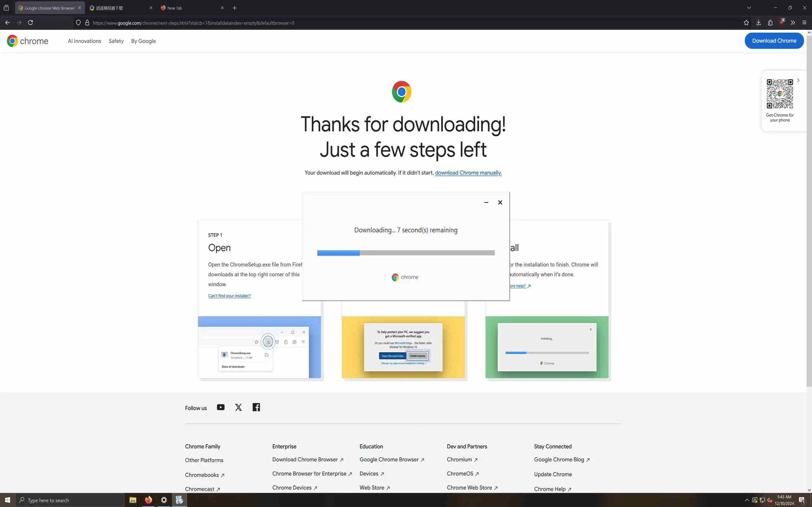
Task: Open the AI Innovations menu item
Action: coord(84,41)
